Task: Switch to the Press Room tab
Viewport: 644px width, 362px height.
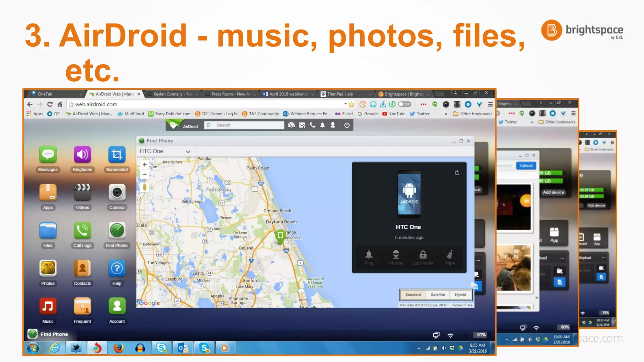Action: point(230,94)
